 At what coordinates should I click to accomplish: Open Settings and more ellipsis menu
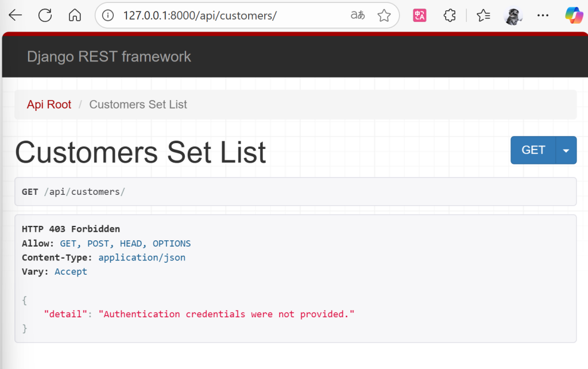[543, 16]
